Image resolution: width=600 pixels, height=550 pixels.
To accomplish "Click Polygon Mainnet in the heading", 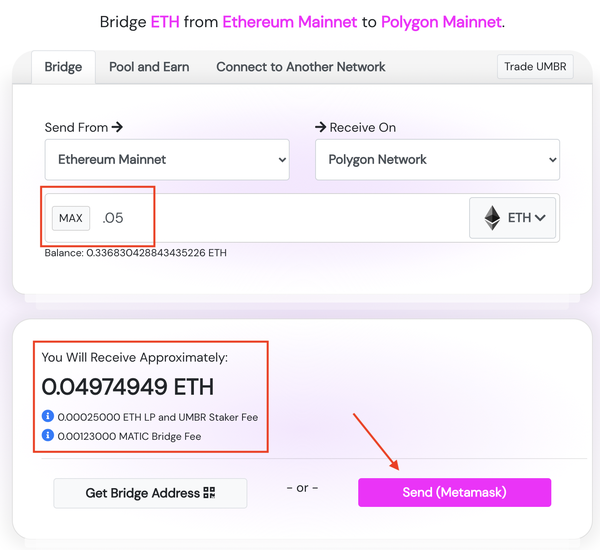I will point(441,22).
